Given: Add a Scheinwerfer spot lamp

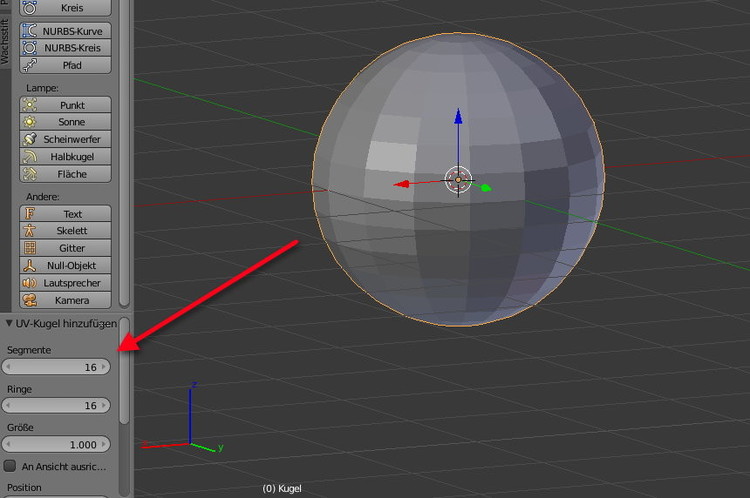Looking at the screenshot, I should (66, 139).
